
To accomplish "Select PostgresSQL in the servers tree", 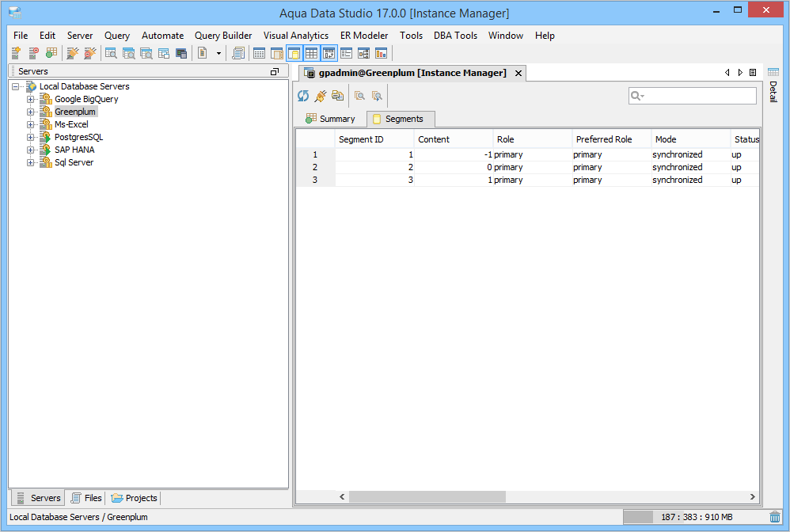I will click(x=78, y=137).
